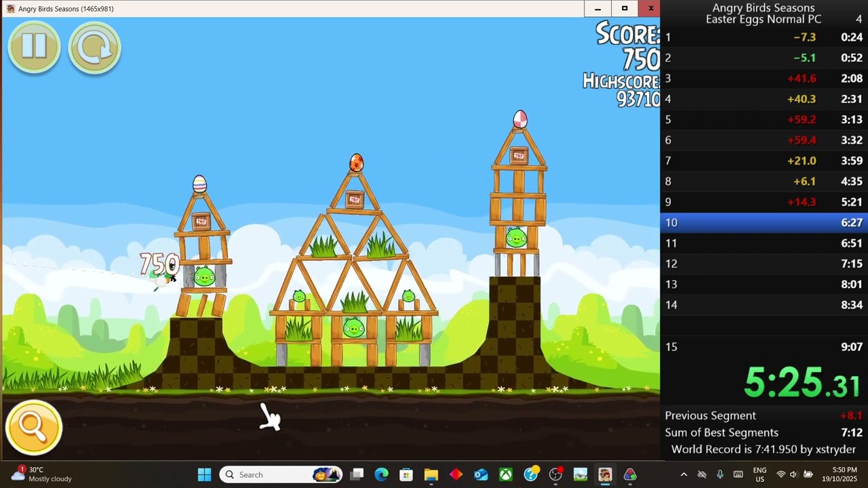The image size is (868, 488).
Task: Click the large pig at the pyramid's base
Action: click(x=353, y=329)
